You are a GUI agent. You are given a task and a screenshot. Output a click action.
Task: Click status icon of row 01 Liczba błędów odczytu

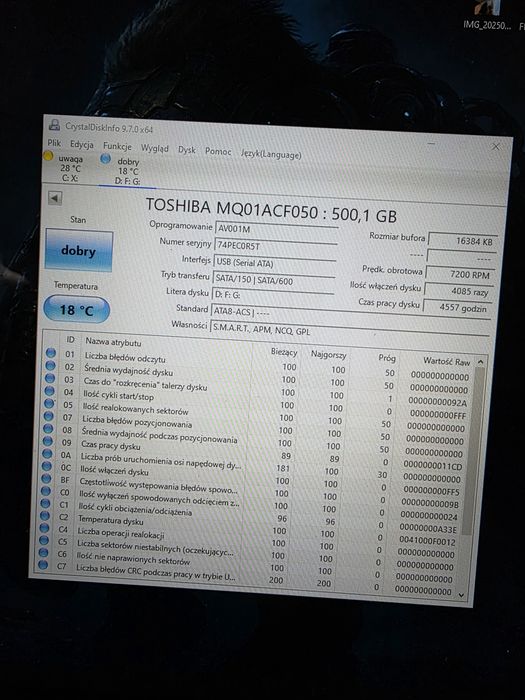pos(51,353)
